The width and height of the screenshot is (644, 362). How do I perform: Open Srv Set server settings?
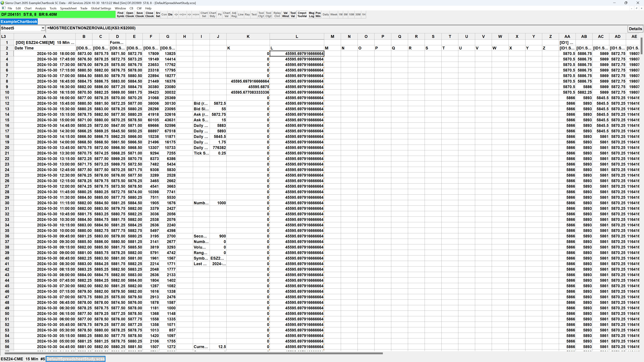pyautogui.click(x=158, y=14)
